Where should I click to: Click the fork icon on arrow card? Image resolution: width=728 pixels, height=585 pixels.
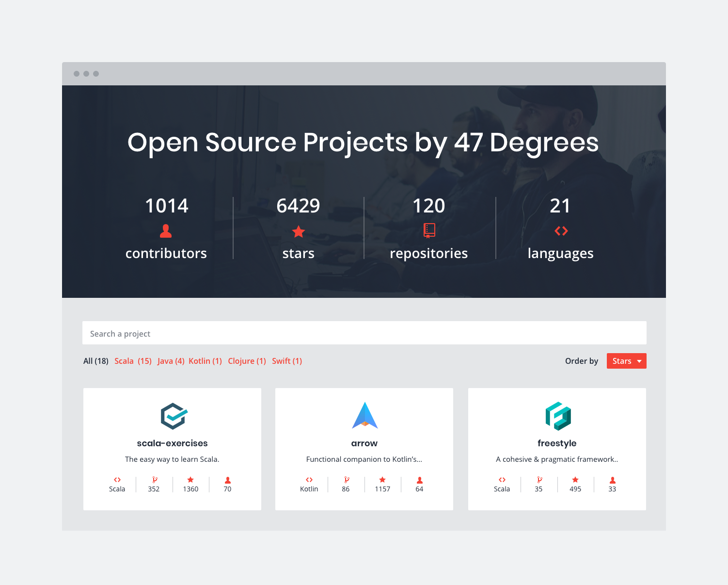click(347, 480)
